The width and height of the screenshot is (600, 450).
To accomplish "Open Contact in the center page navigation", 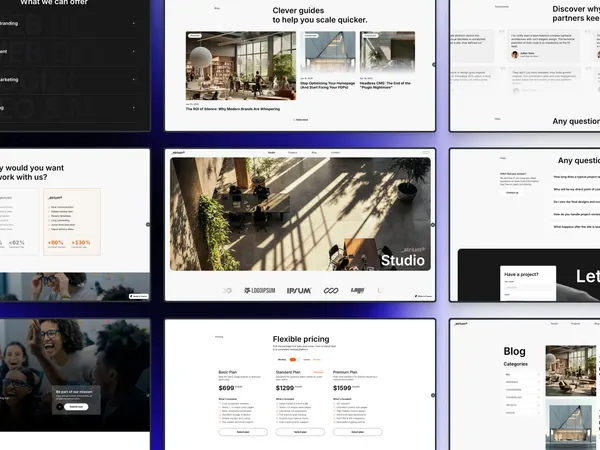I will point(335,152).
